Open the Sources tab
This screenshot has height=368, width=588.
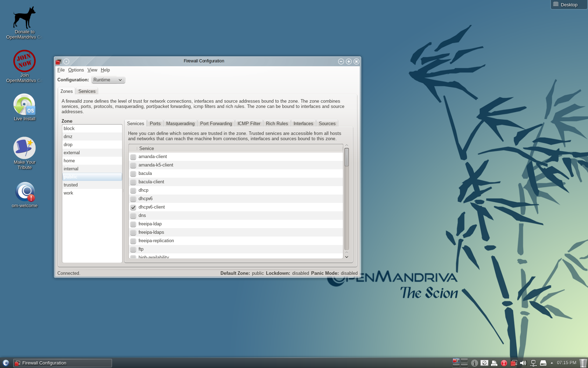(327, 123)
